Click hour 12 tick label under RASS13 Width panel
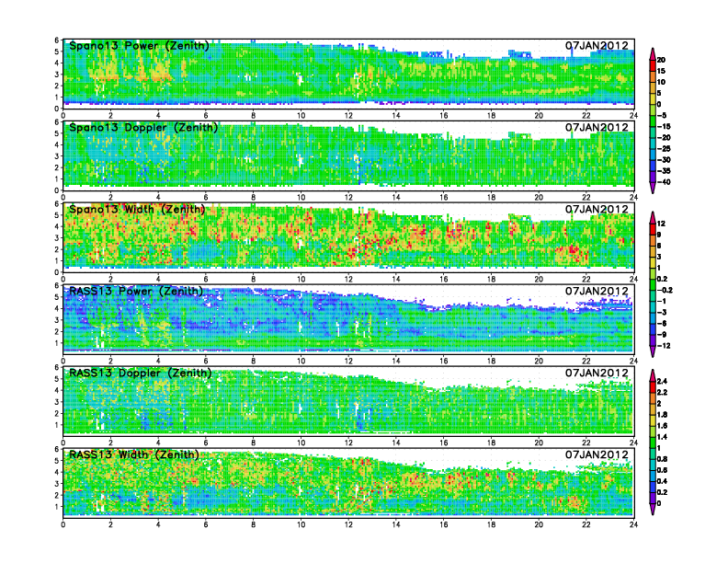Viewport: 728px width, 563px height. pyautogui.click(x=348, y=525)
